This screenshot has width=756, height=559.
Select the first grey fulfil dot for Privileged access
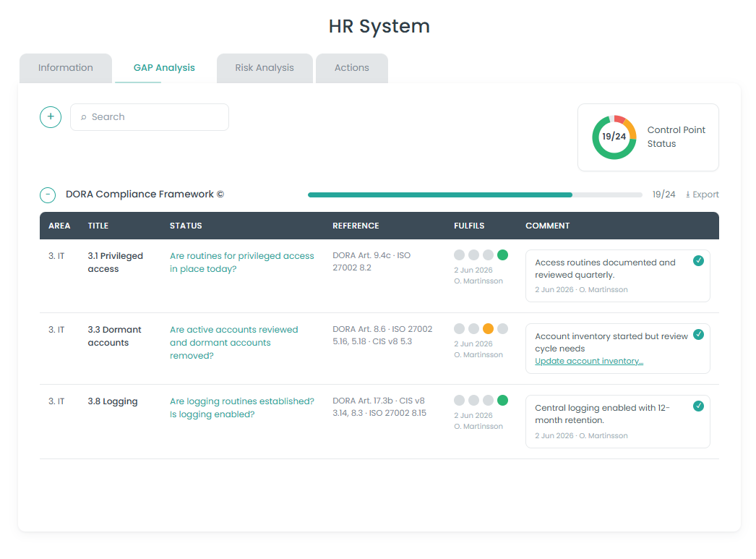[460, 255]
